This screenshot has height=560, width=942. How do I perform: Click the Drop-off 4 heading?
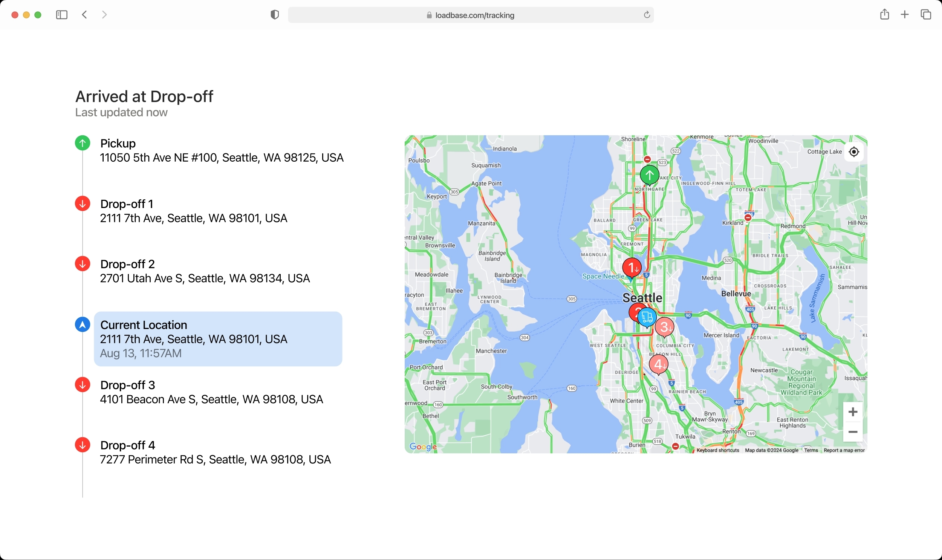coord(127,445)
